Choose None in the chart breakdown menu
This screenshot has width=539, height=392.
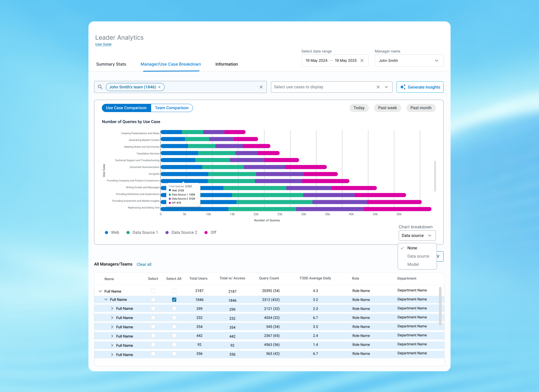coord(417,248)
